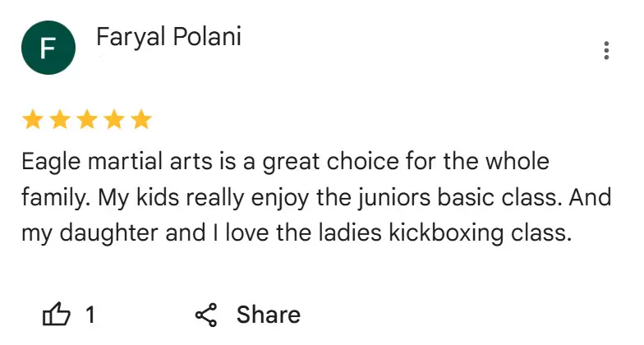The height and width of the screenshot is (345, 644).
Task: Click the second yellow rating star
Action: [60, 120]
